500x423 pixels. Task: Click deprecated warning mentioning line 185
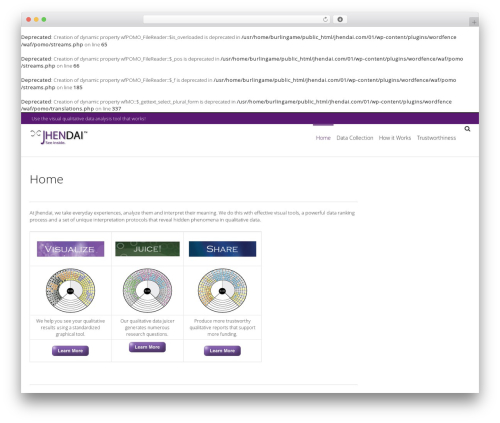238,84
